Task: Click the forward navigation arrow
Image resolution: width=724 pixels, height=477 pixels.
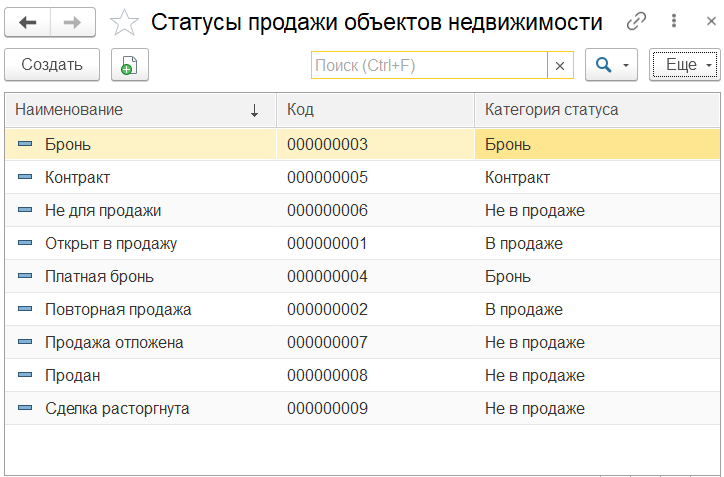Action: [x=73, y=22]
